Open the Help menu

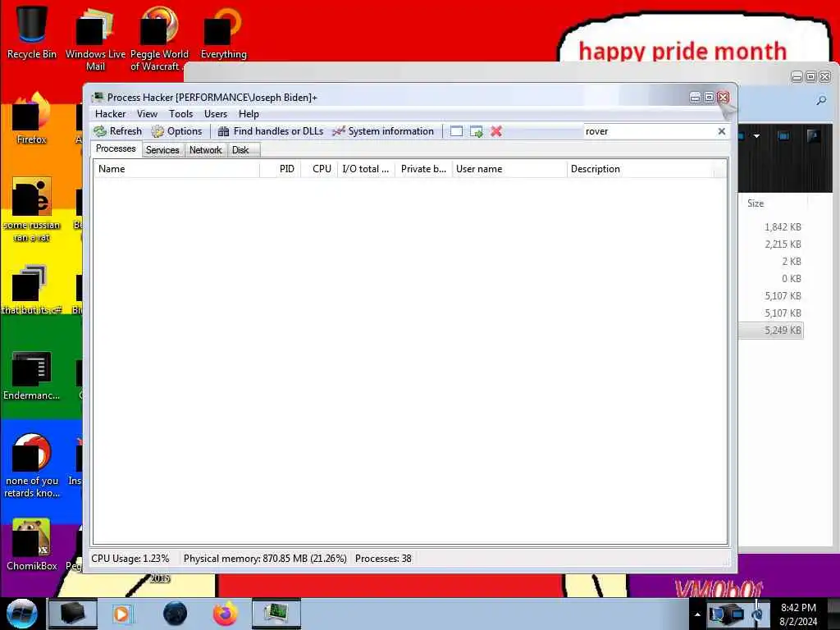tap(249, 114)
